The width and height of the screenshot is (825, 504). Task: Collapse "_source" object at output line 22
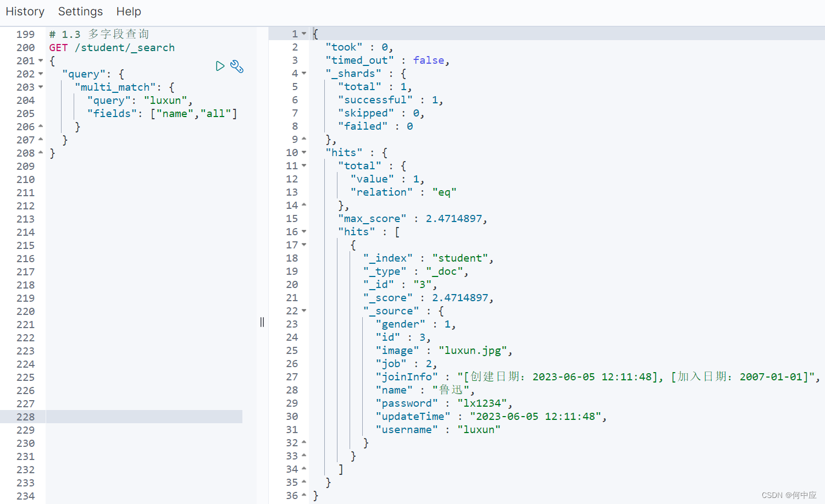pos(304,311)
